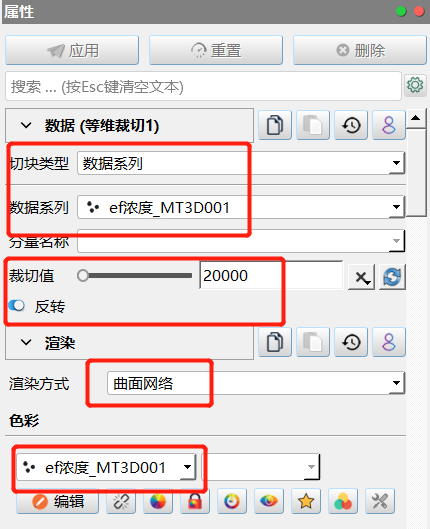
Task: Click the 裁切值 input field showing 20000
Action: coord(271,275)
